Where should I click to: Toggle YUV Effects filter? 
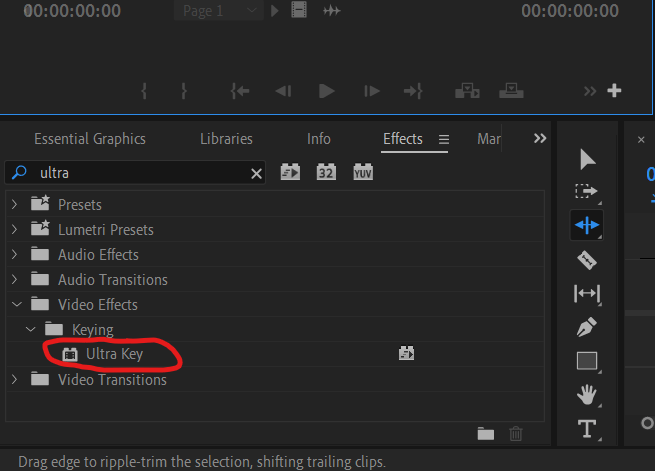pyautogui.click(x=362, y=172)
